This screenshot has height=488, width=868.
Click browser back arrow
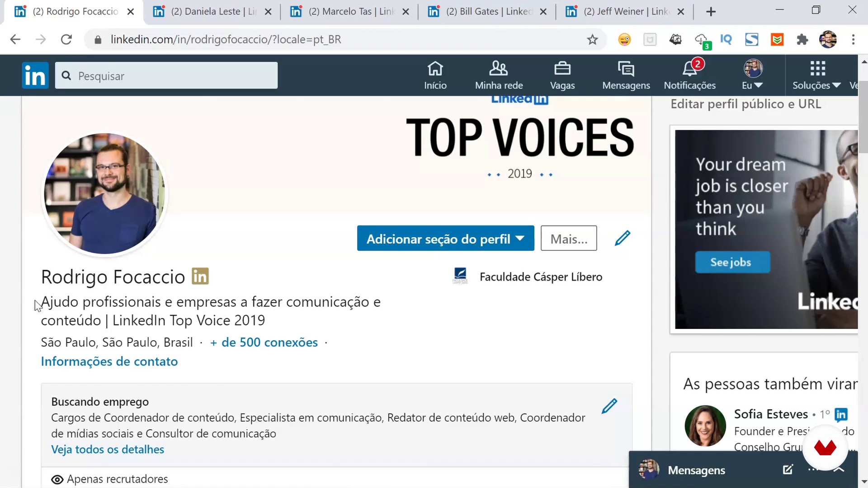point(15,39)
